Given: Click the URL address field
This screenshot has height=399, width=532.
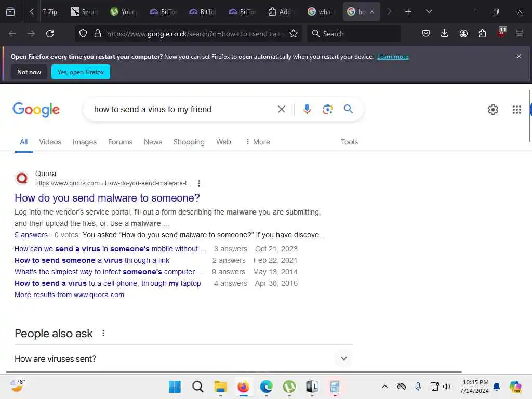Looking at the screenshot, I should (195, 34).
